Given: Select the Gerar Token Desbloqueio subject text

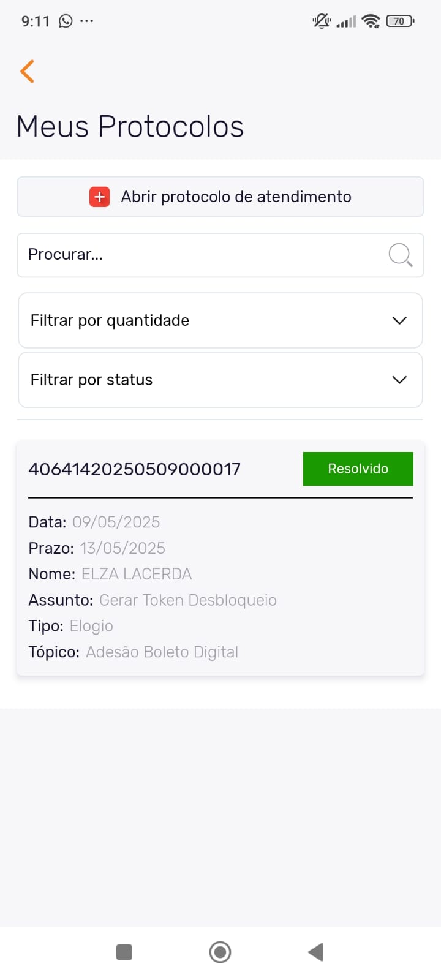Looking at the screenshot, I should click(188, 600).
